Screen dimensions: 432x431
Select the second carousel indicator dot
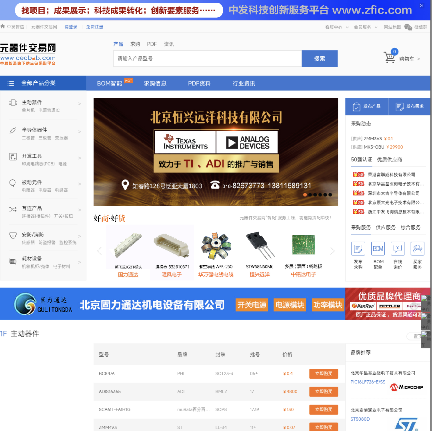tap(310, 195)
